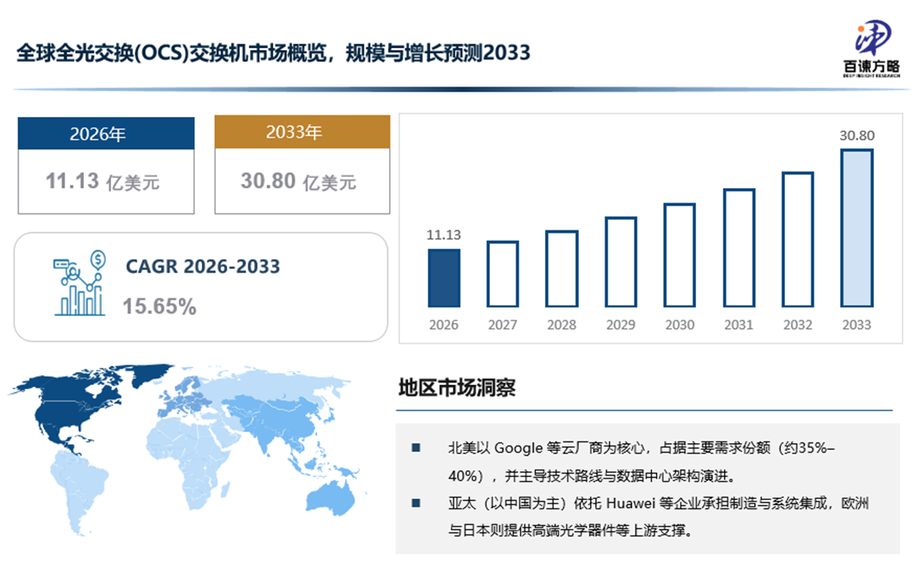Click the gold 2033年 header
This screenshot has height=572, width=924.
click(302, 132)
